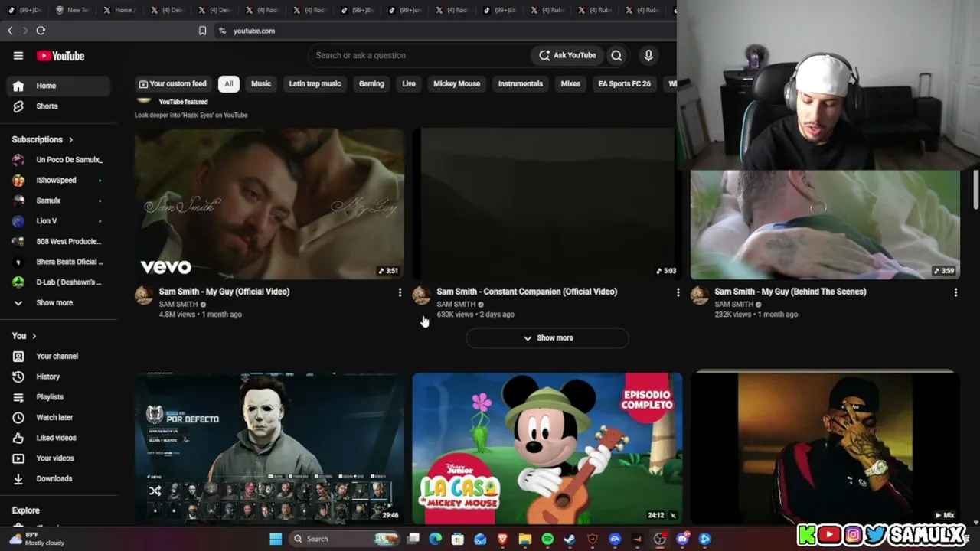Expand Show more under Sam Smith videos
Image resolution: width=980 pixels, height=551 pixels.
pyautogui.click(x=547, y=338)
